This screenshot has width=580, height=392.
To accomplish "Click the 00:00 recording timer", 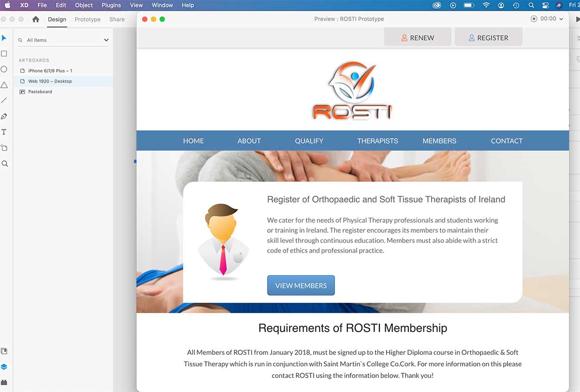I will 549,19.
